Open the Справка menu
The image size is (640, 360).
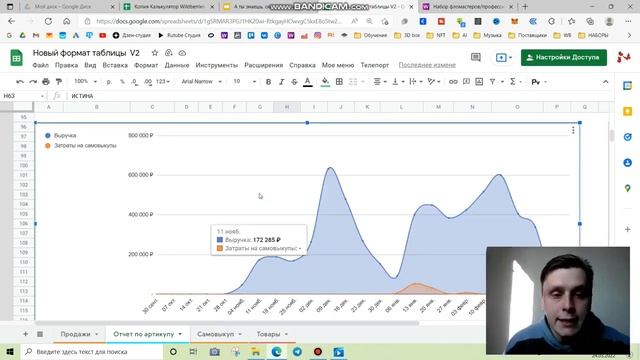pos(302,65)
